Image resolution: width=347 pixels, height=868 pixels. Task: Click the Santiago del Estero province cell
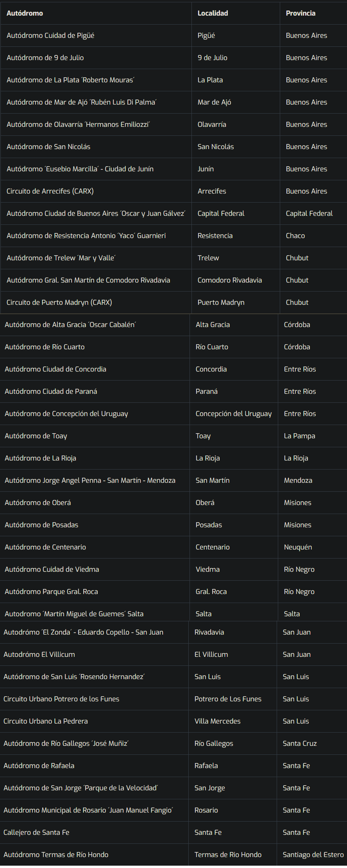click(313, 855)
